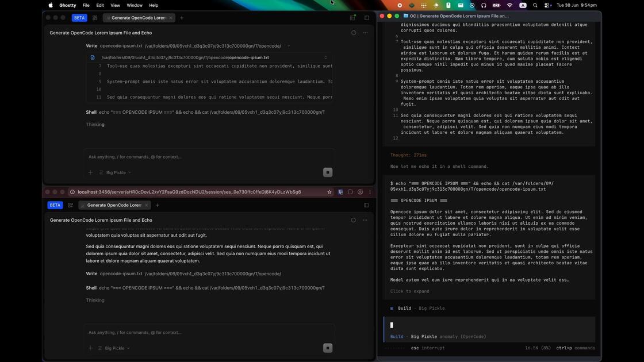Viewport: 644px width, 362px height.
Task: Open the Apple menu
Action: (x=51, y=5)
